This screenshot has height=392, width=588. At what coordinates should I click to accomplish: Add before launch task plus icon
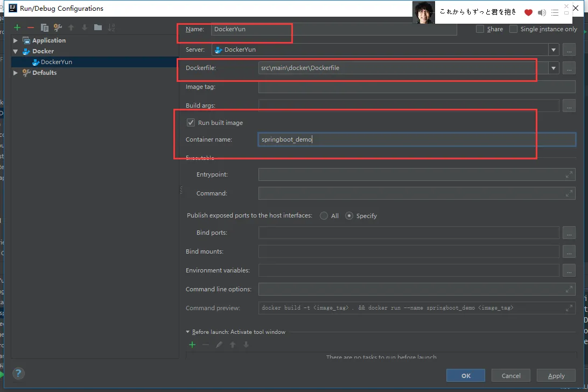tap(192, 345)
